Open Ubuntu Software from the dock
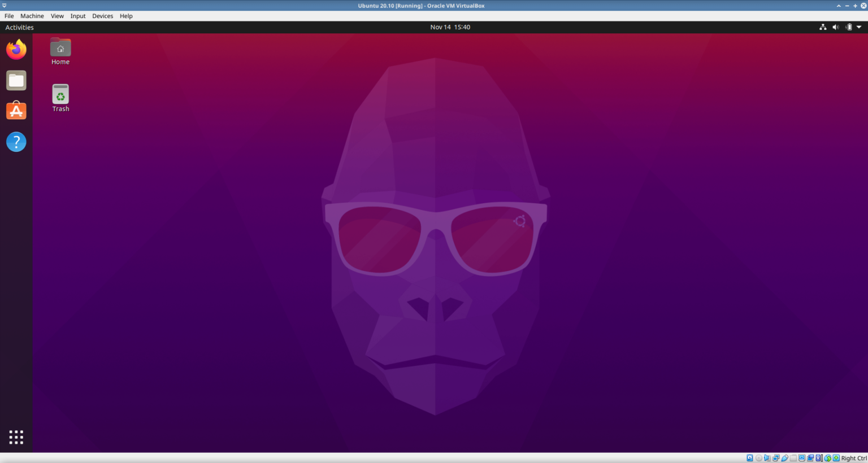This screenshot has width=868, height=463. point(16,111)
